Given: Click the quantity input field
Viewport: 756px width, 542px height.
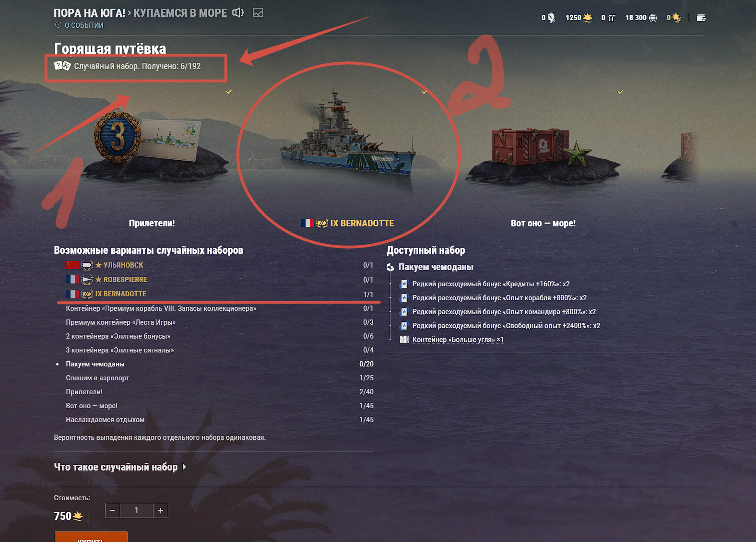Looking at the screenshot, I should click(137, 510).
